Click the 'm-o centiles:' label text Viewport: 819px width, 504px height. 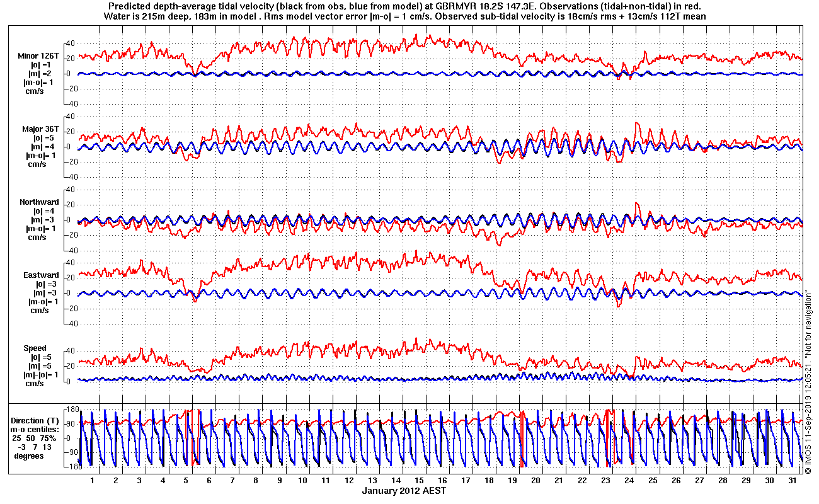click(36, 429)
